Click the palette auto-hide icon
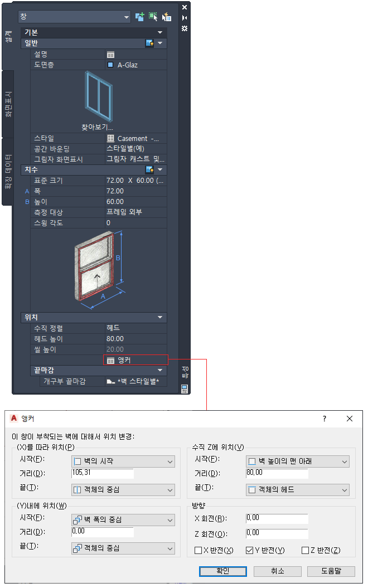 point(185,18)
